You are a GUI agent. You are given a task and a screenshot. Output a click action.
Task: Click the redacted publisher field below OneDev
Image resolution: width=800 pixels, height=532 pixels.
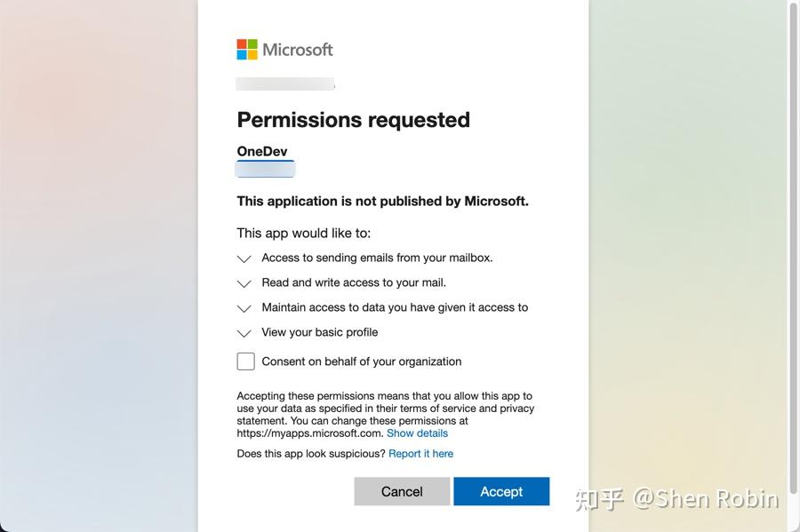coord(264,170)
